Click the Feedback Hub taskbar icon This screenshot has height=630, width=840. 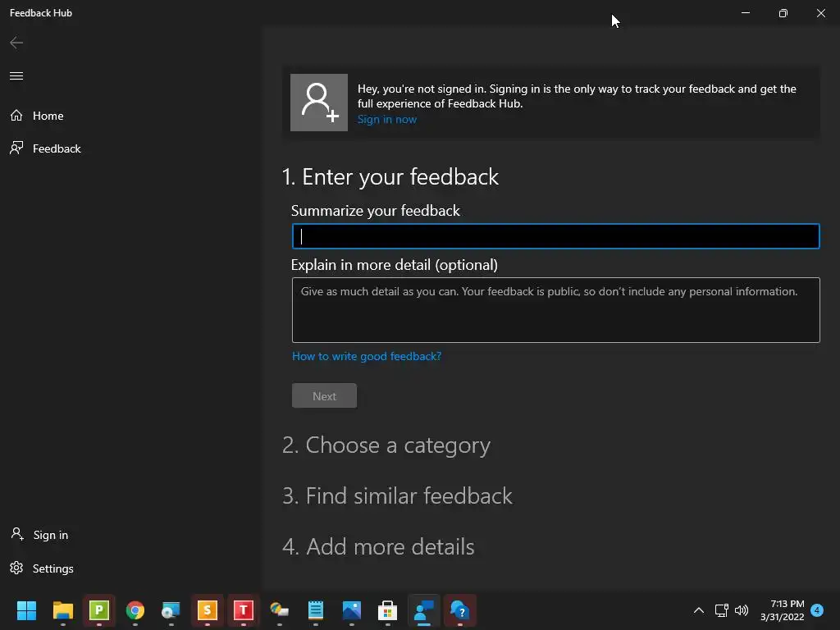click(424, 610)
